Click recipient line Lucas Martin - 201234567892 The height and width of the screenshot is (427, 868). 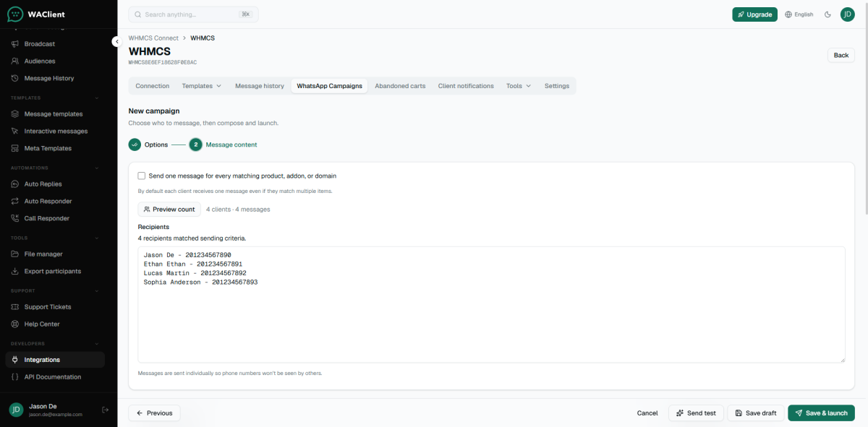(x=195, y=273)
